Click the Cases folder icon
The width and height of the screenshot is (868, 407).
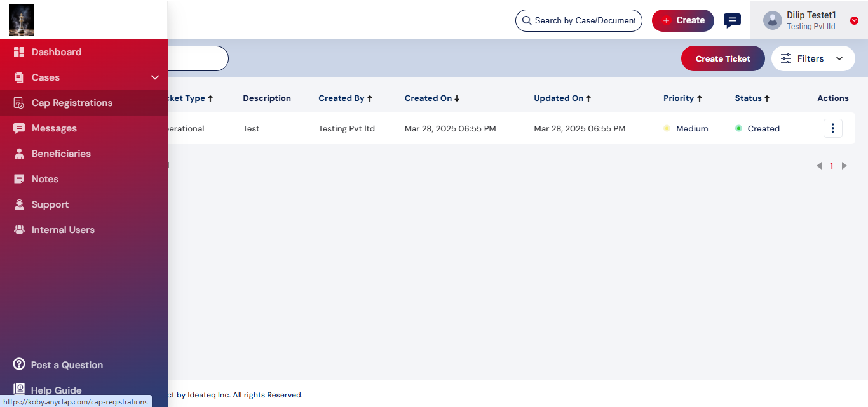pos(19,77)
